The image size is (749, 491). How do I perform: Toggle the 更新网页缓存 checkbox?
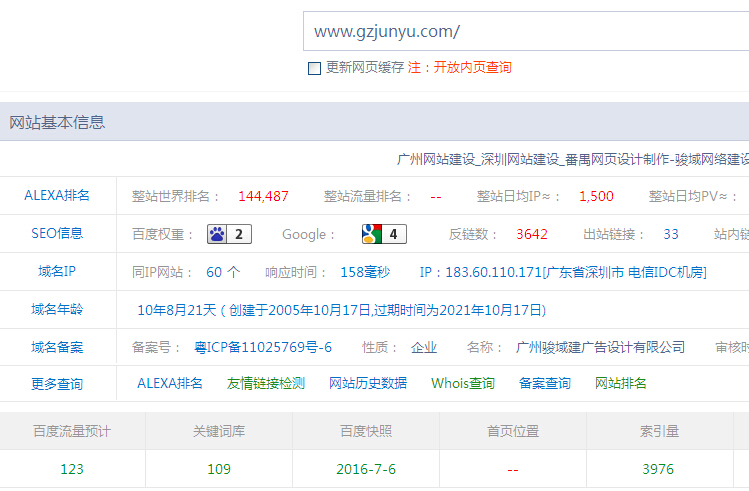point(314,68)
